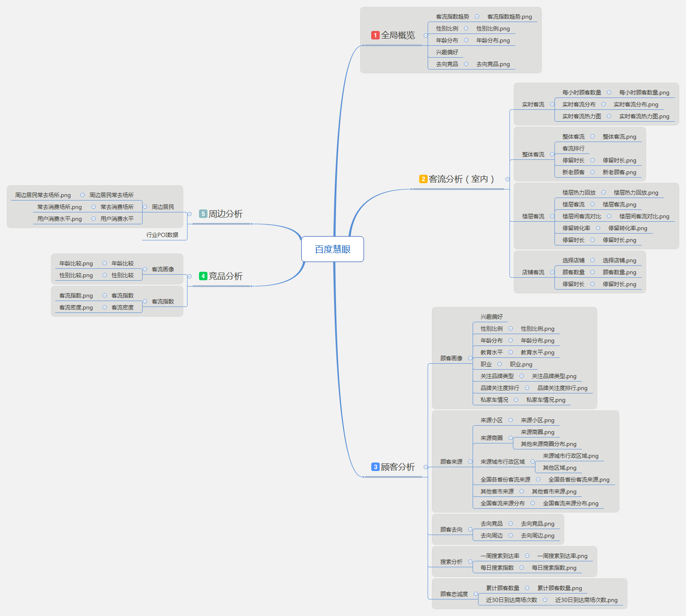Select the 关注品牌类型.png node
686x616 pixels.
(x=554, y=376)
